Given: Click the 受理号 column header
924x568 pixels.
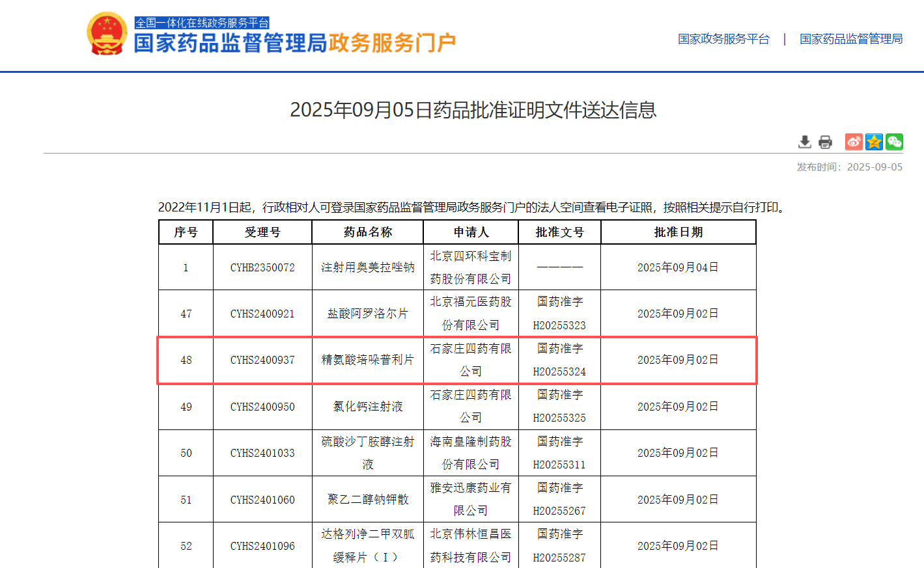Looking at the screenshot, I should [262, 232].
